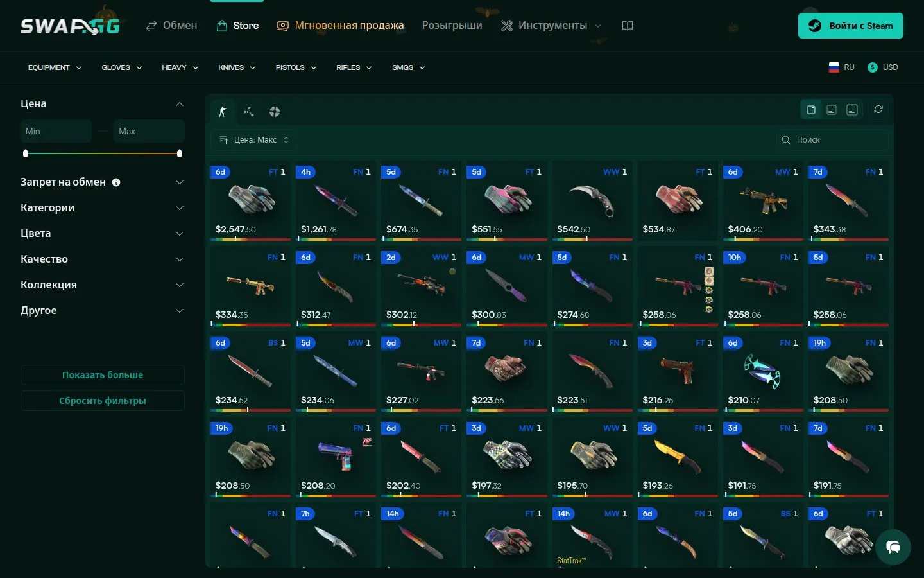The image size is (924, 578).
Task: Open USD currency selector
Action: (x=883, y=67)
